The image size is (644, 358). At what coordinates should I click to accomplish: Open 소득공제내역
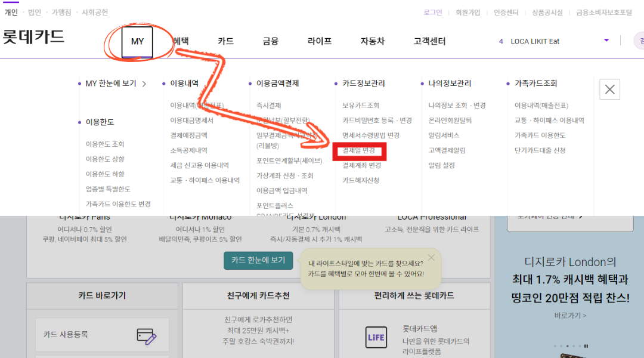[189, 150]
